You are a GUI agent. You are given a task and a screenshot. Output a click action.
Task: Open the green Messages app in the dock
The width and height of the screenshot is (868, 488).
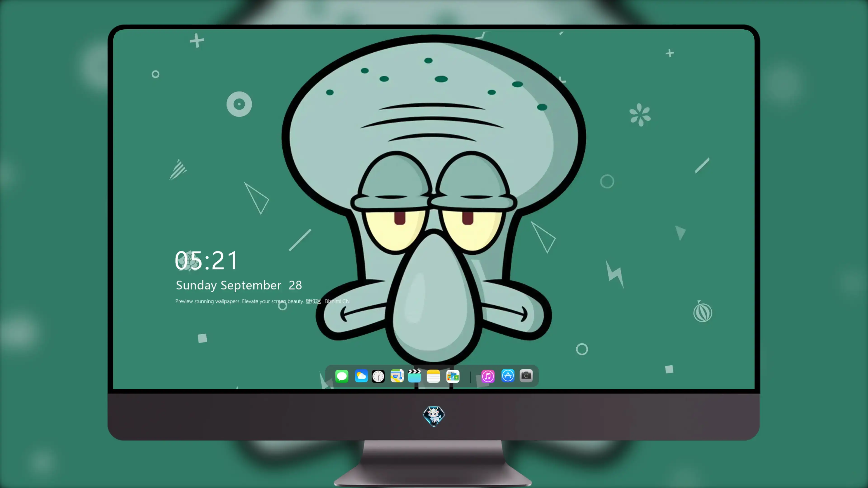342,376
